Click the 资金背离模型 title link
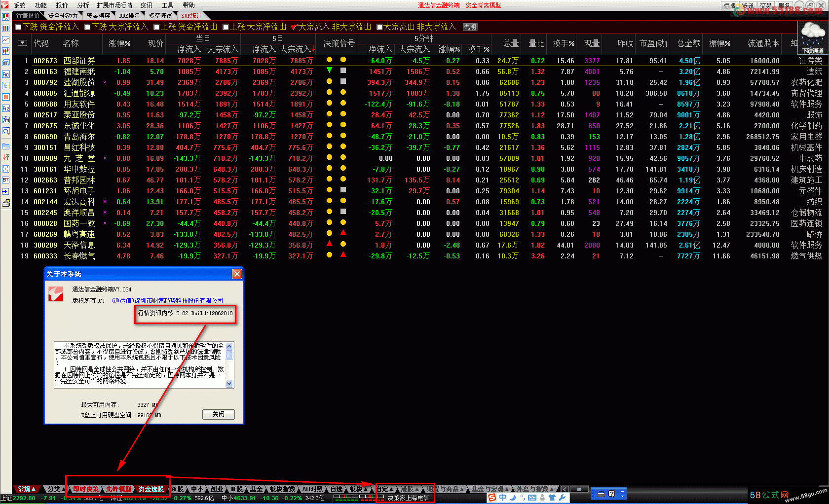Viewport: 829px width, 504px height. coord(483,5)
